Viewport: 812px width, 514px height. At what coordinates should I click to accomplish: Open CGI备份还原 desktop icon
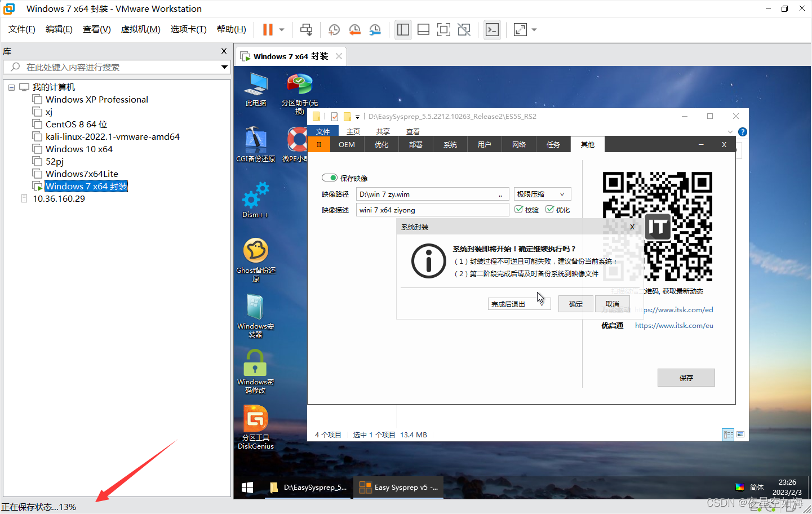point(256,145)
